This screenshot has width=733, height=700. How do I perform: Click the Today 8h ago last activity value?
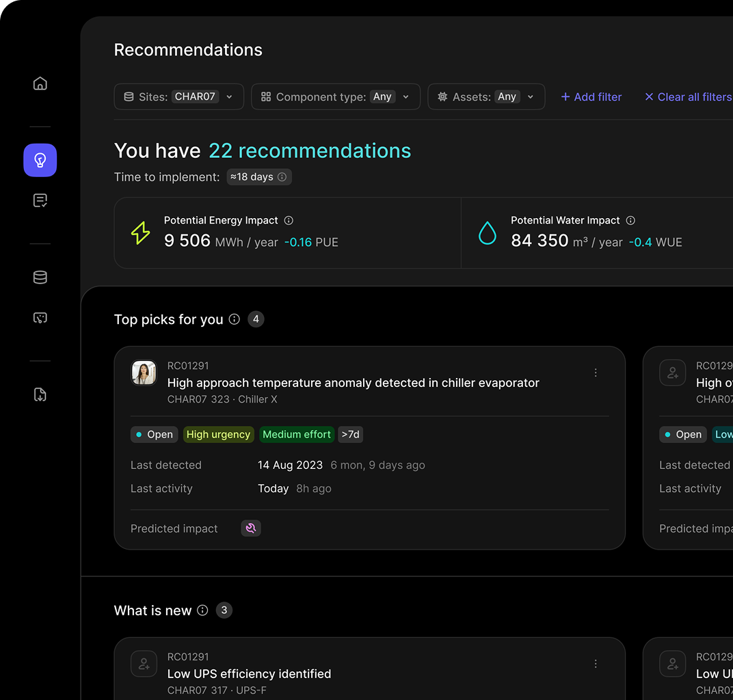pyautogui.click(x=295, y=488)
